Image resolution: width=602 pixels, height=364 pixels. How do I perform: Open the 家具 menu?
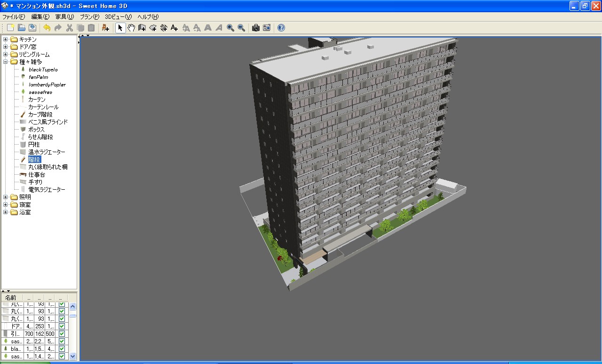[x=64, y=16]
